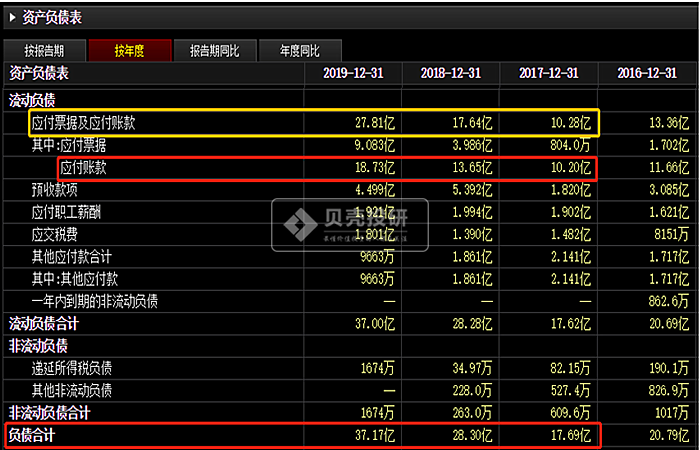Viewport: 700px width, 450px height.
Task: Click the 流动负债 category row
Action: (x=350, y=100)
